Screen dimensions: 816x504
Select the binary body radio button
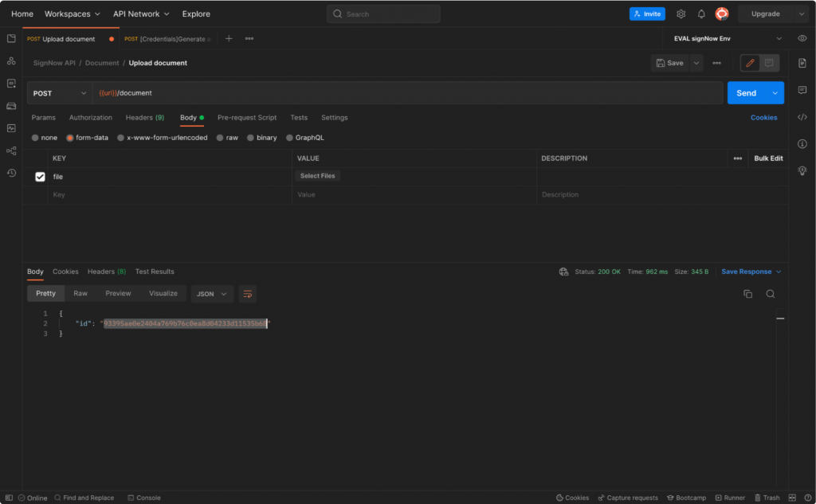tap(251, 138)
